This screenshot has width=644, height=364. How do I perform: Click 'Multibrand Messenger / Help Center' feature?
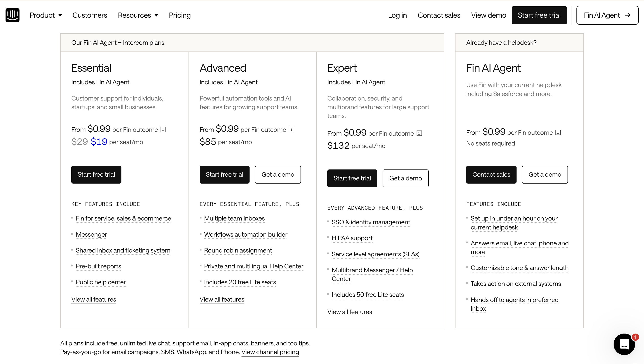(x=372, y=275)
